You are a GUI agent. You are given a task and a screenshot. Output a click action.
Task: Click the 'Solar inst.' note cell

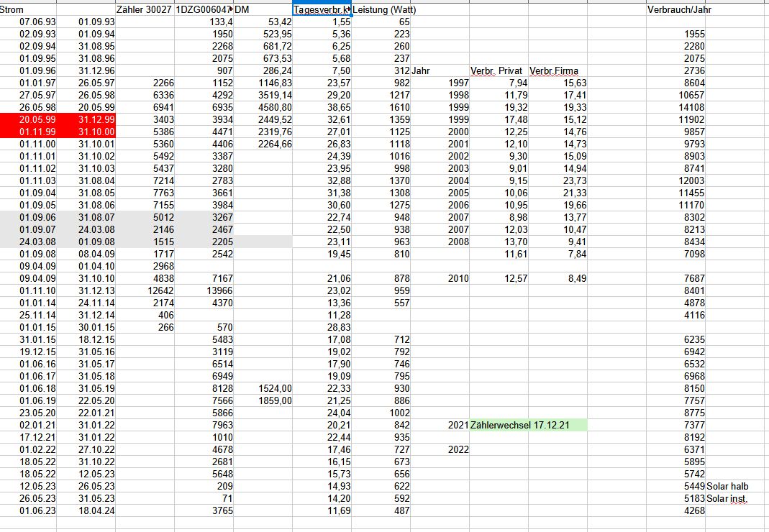(727, 498)
